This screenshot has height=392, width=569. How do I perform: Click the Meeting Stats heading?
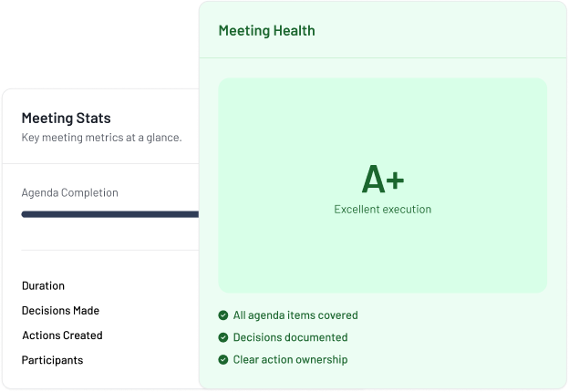(x=66, y=119)
